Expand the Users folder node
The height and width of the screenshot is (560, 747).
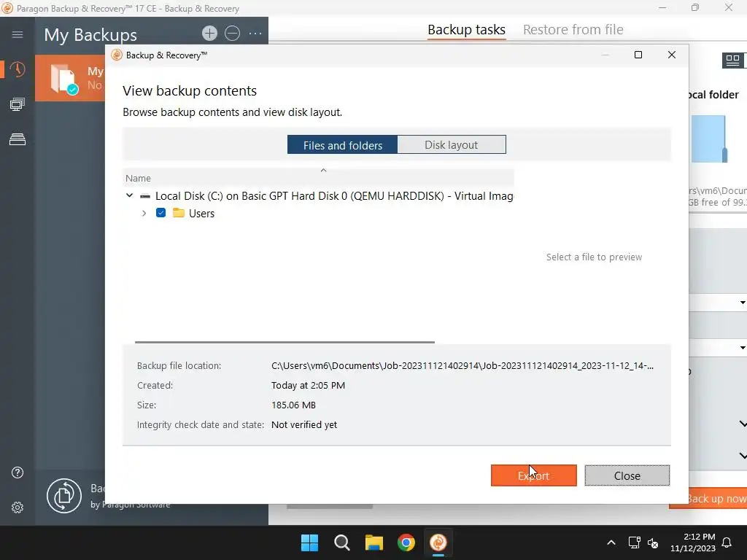[144, 214]
